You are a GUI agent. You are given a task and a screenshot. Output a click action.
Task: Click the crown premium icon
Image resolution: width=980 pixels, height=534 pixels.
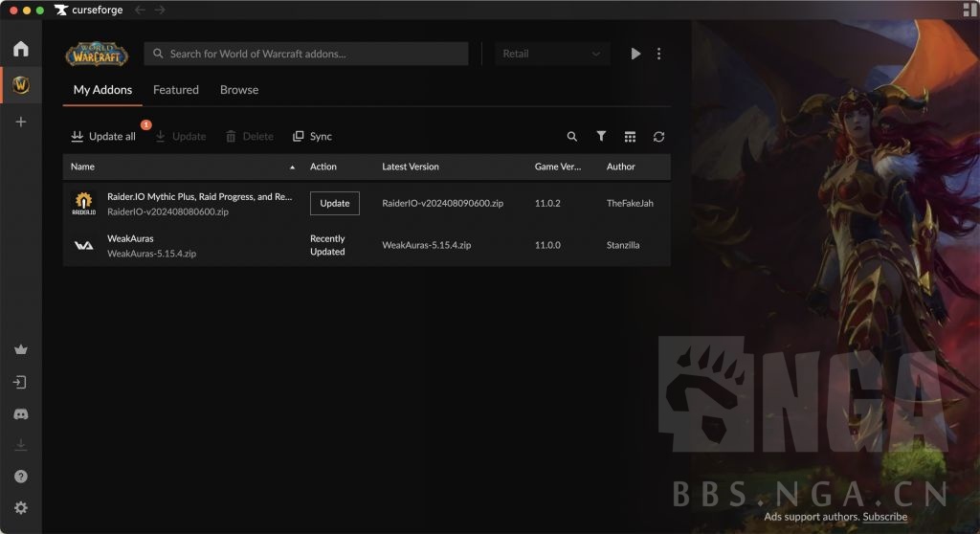tap(20, 350)
